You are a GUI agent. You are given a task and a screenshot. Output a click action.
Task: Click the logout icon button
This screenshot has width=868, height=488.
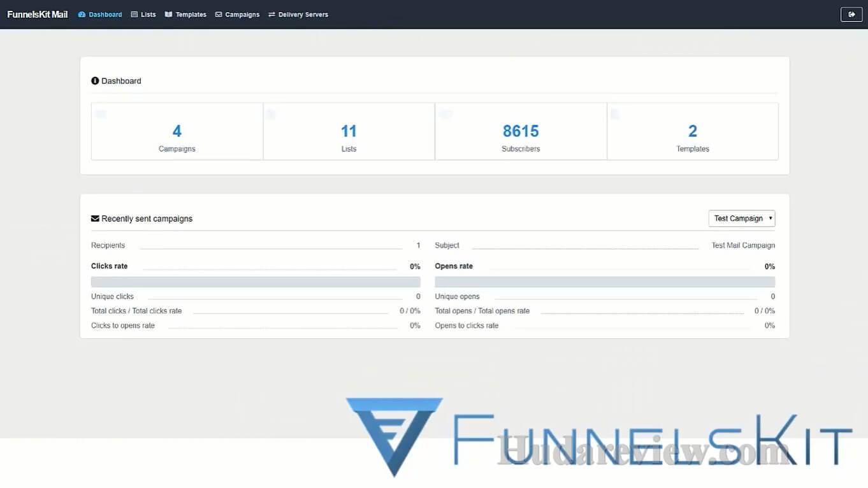click(851, 15)
